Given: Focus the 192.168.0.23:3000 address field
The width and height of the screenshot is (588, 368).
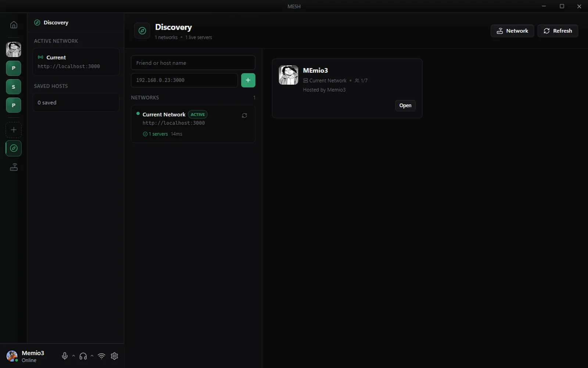Looking at the screenshot, I should (184, 80).
